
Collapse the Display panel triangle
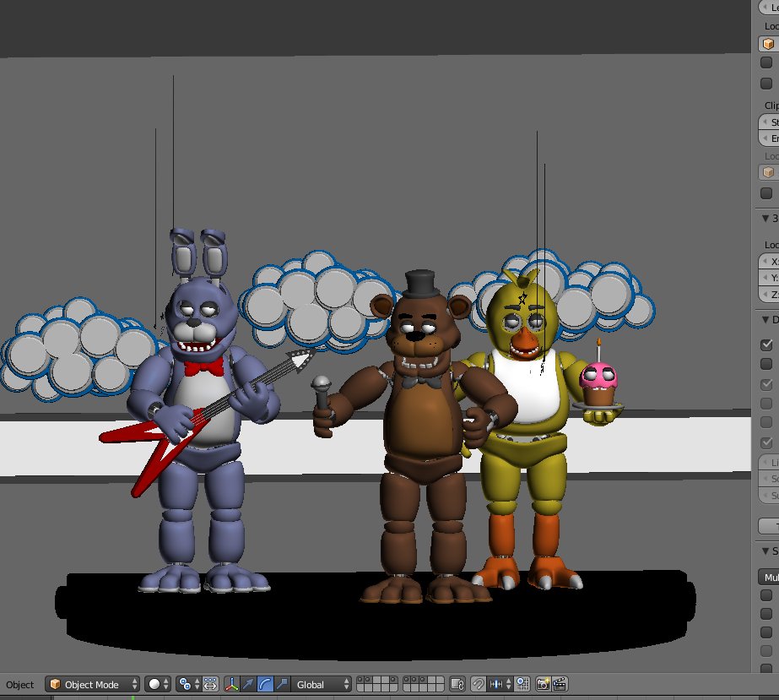(x=765, y=320)
